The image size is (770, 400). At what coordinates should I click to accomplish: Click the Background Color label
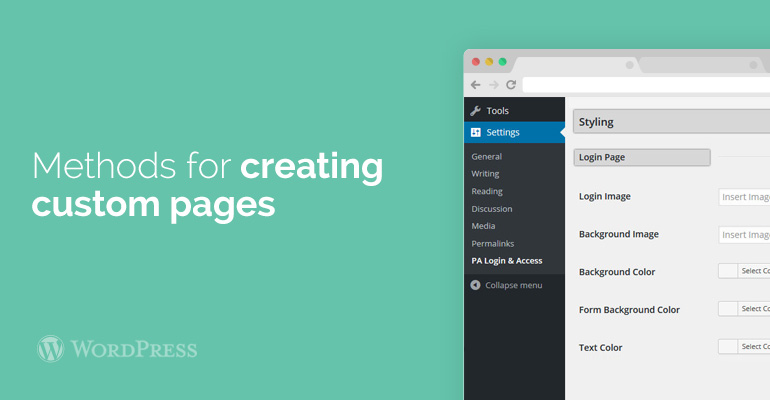tap(617, 272)
